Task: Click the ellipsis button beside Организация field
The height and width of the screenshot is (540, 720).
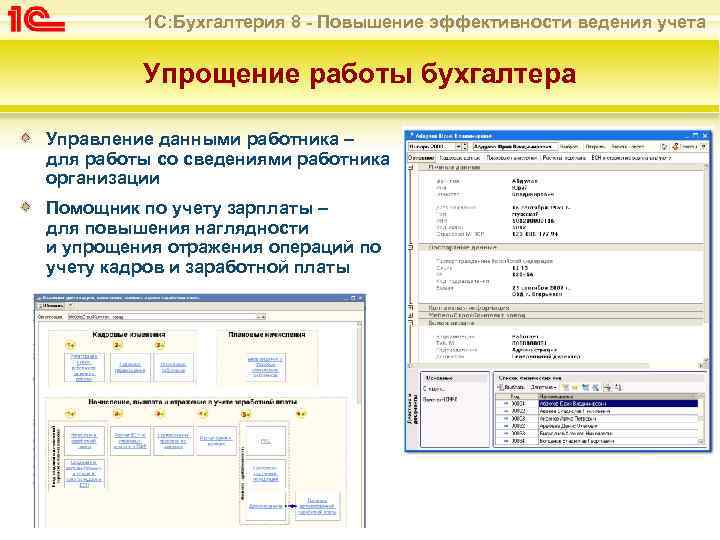Action: pos(261,317)
